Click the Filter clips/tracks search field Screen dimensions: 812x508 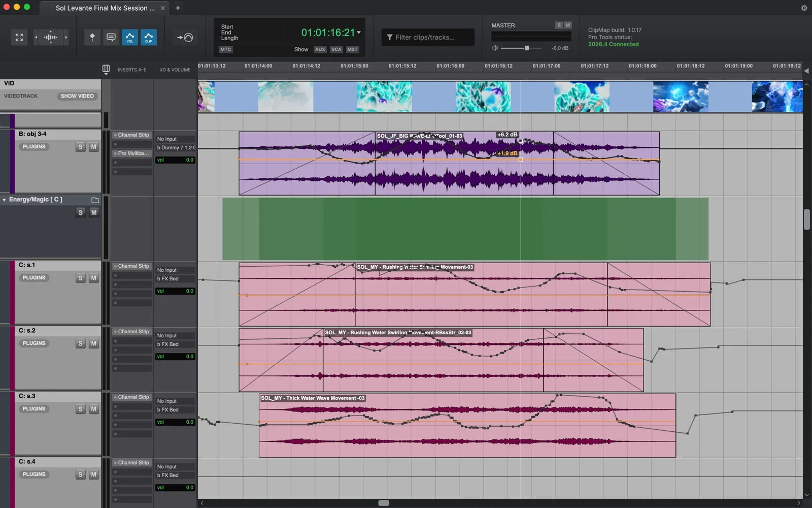(x=428, y=37)
